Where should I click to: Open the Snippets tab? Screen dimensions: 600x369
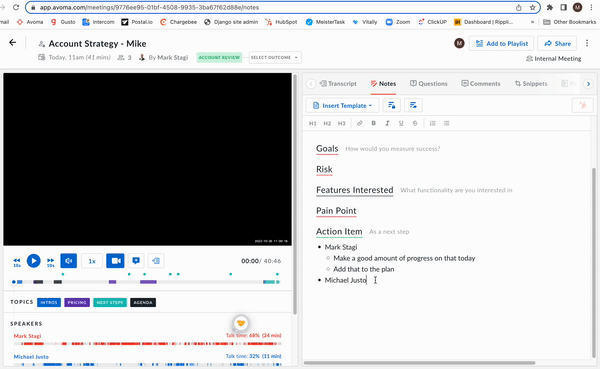pyautogui.click(x=531, y=83)
